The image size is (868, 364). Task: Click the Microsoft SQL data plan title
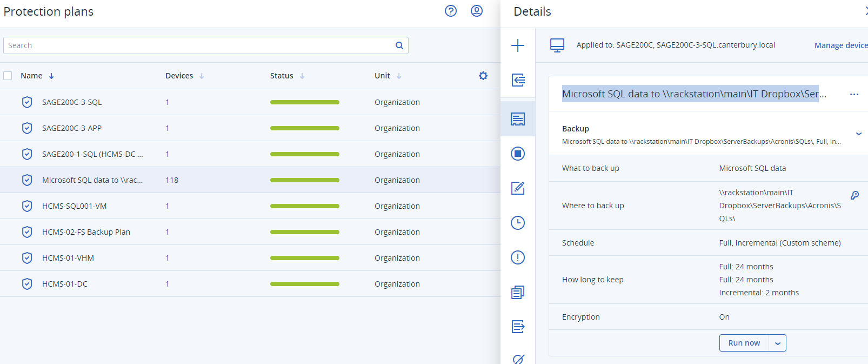point(694,94)
